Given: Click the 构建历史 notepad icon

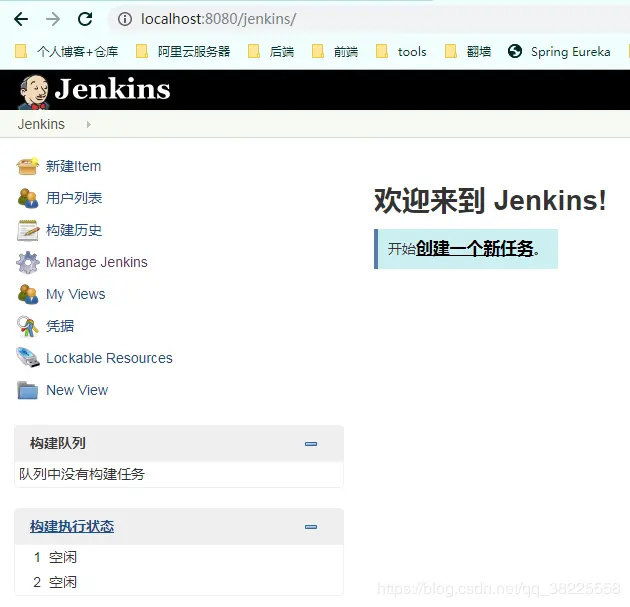Looking at the screenshot, I should 28,230.
